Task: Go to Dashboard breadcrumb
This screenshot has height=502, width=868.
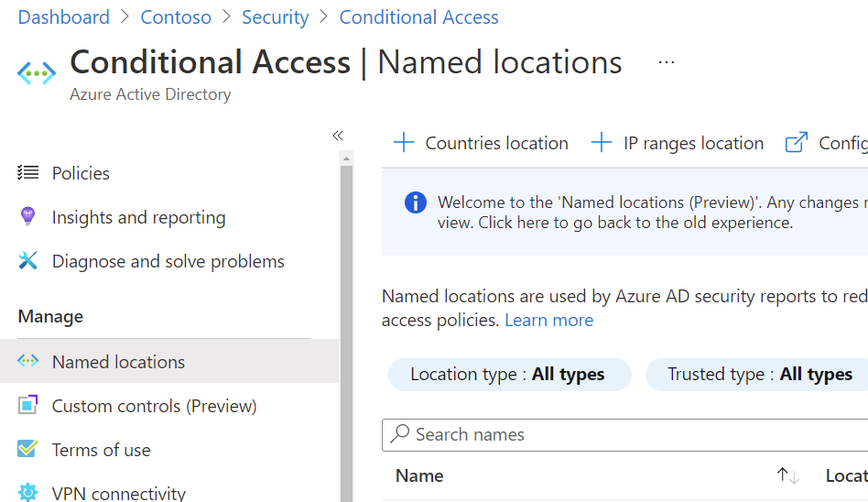Action: point(64,17)
